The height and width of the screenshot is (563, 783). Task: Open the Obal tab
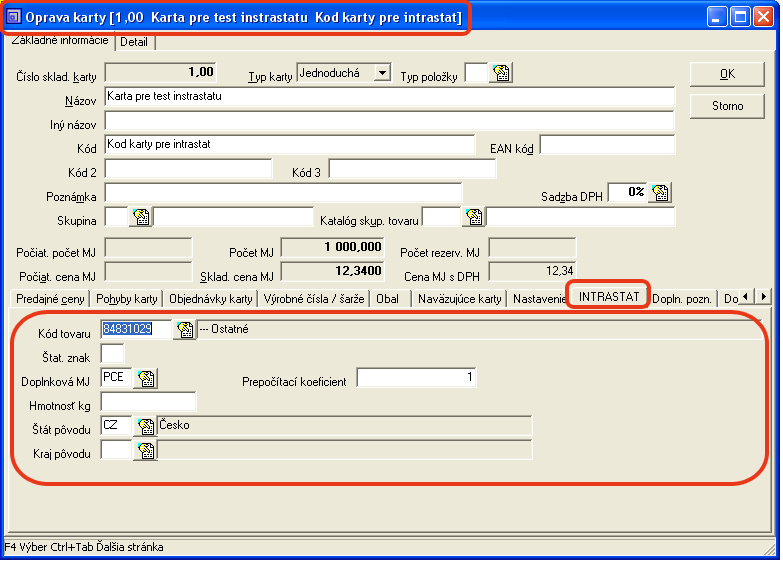[x=388, y=299]
